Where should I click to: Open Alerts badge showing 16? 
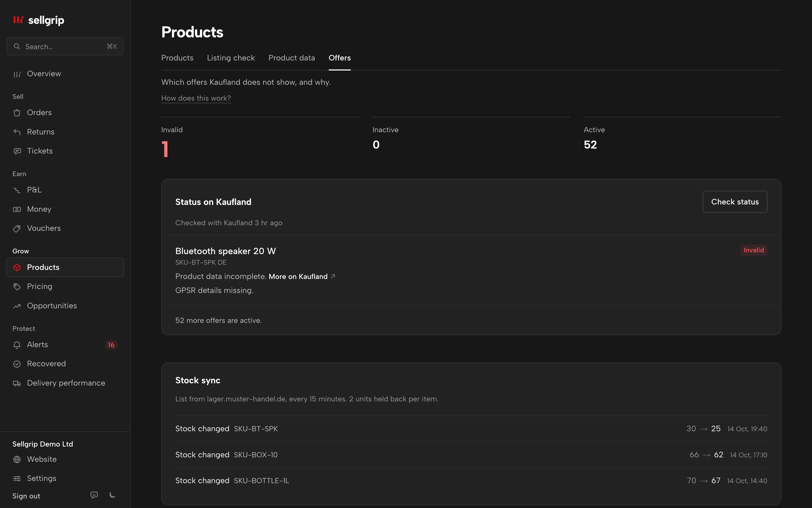(111, 345)
